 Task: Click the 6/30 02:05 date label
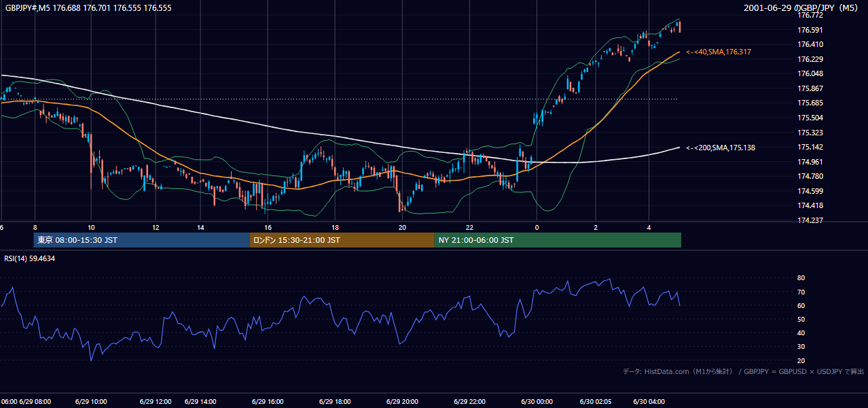[x=596, y=401]
